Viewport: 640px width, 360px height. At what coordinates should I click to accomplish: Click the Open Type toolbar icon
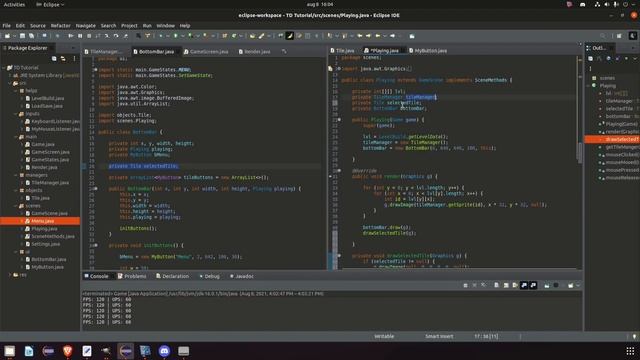[x=252, y=36]
